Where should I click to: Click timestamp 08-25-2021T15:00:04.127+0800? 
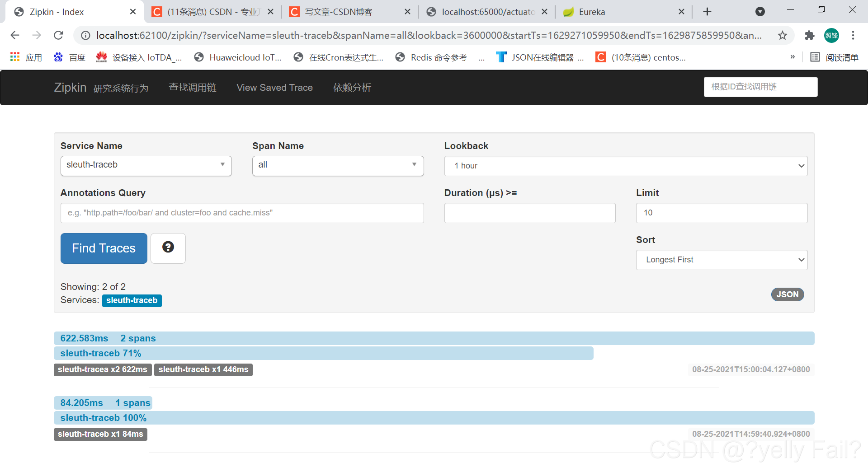(751, 369)
